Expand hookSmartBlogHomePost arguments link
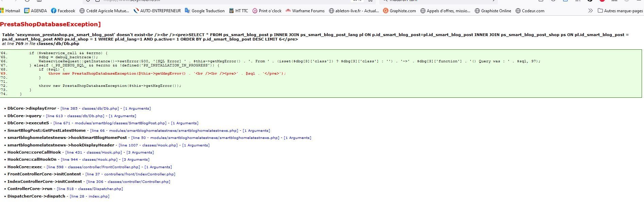The image size is (644, 205). pyautogui.click(x=297, y=138)
